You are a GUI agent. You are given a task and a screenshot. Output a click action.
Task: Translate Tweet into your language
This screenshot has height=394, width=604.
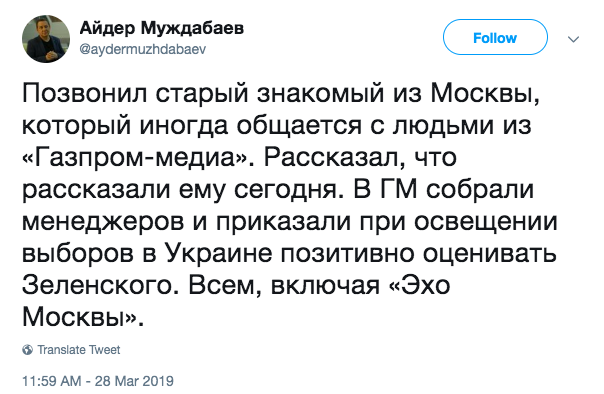79,350
